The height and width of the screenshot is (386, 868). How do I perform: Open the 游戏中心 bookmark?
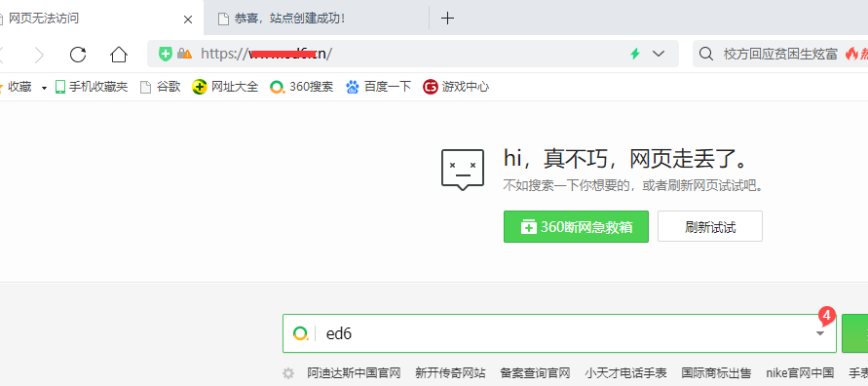pyautogui.click(x=456, y=87)
